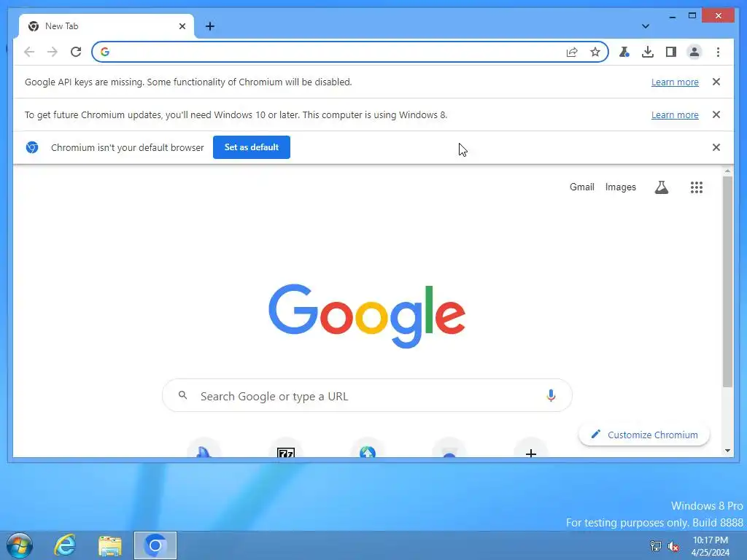747x560 pixels.
Task: Start voice search with microphone icon
Action: [x=551, y=396]
